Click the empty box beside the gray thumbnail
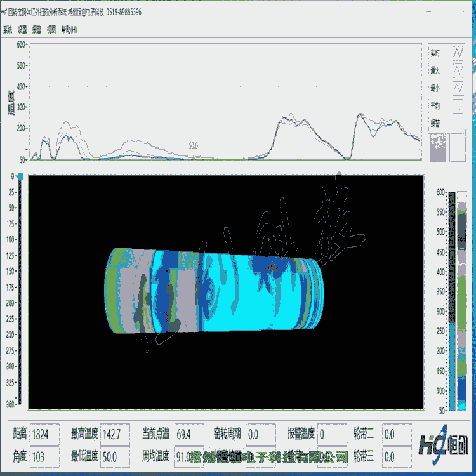The width and height of the screenshot is (476, 476). point(457,148)
